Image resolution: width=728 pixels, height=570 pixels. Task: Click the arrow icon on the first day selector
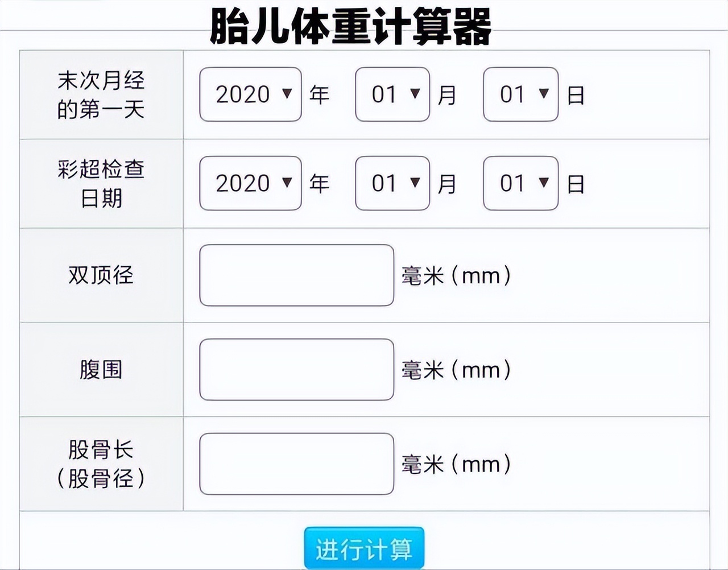544,94
